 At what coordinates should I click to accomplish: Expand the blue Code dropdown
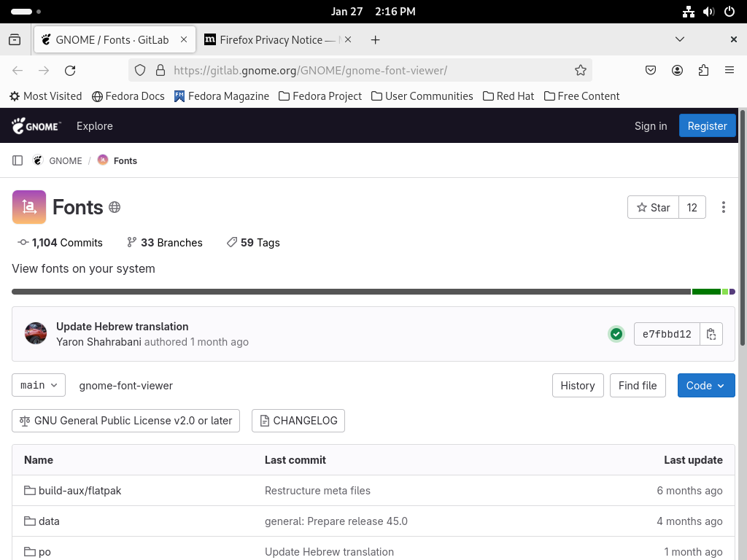click(706, 385)
